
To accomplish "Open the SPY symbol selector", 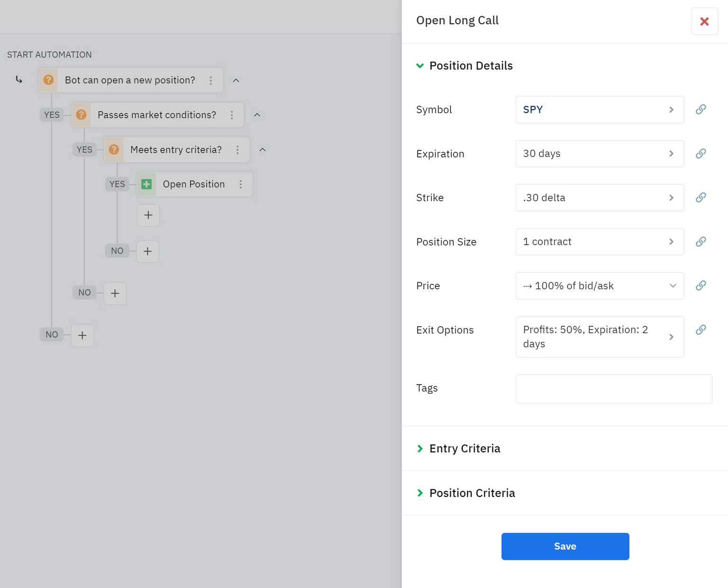I will point(599,110).
